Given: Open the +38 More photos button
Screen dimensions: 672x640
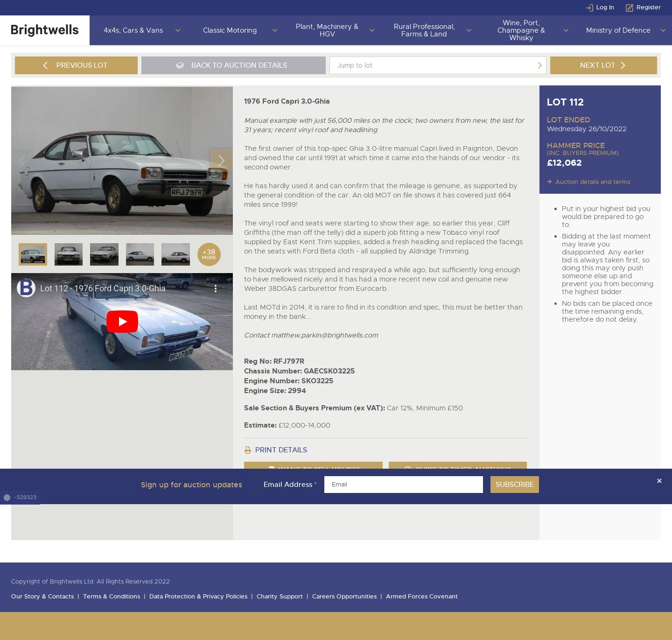Looking at the screenshot, I should 209,254.
